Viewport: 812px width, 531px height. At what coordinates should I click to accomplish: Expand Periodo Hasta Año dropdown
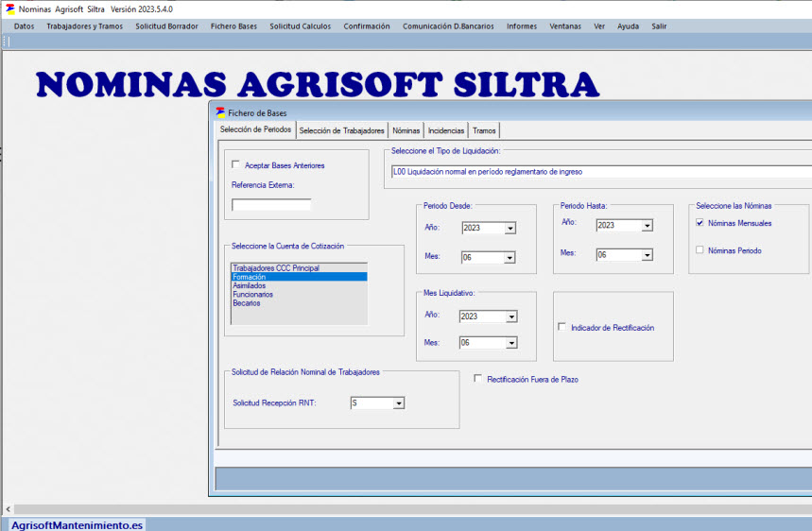click(648, 226)
